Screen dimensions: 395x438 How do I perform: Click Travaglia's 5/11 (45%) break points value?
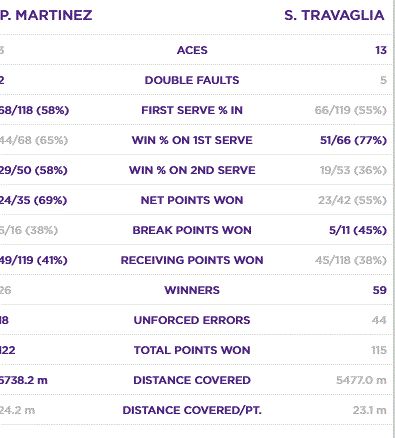point(358,230)
